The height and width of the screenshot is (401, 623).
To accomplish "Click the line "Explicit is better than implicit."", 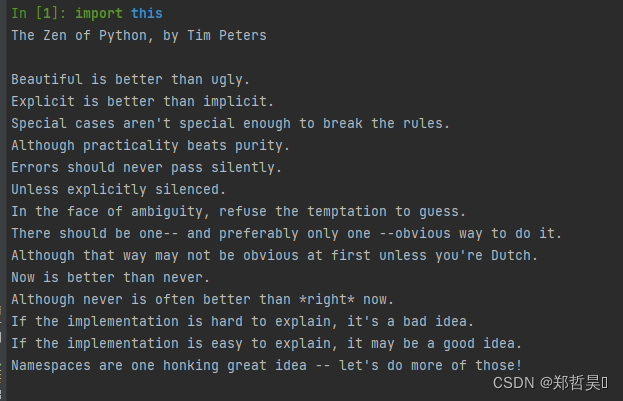I will (x=142, y=101).
